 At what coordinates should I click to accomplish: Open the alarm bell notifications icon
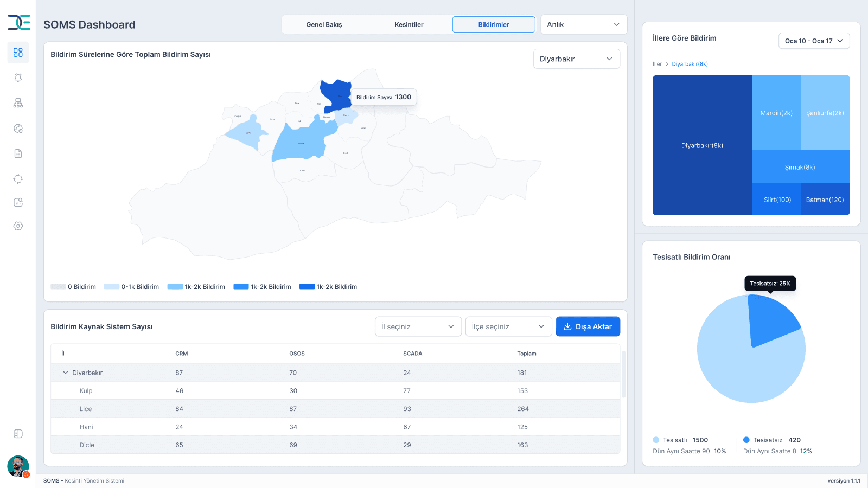[x=18, y=78]
